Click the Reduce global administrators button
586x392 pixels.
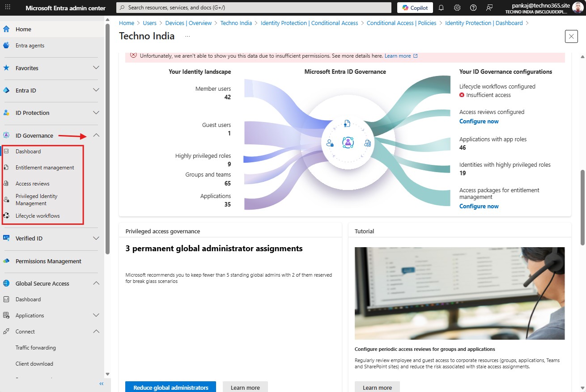(x=171, y=387)
